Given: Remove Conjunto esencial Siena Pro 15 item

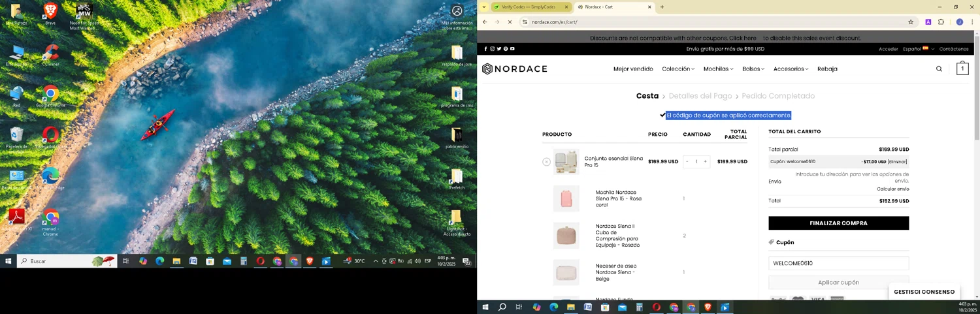Looking at the screenshot, I should (546, 162).
